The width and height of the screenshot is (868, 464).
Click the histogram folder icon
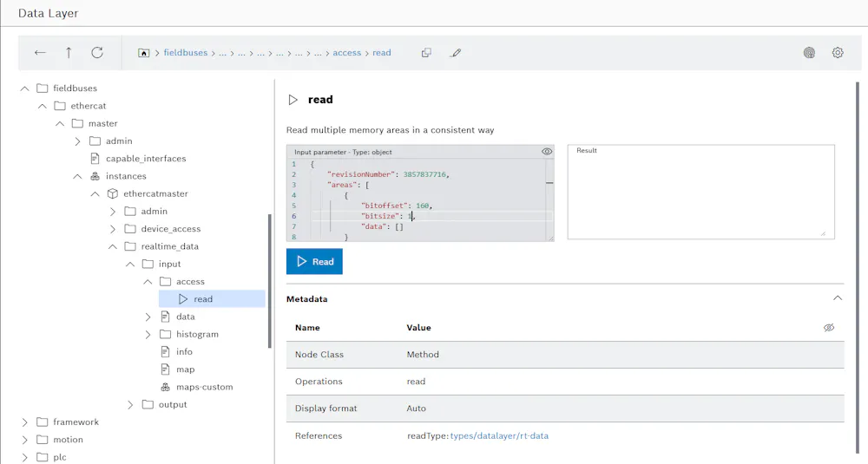point(166,334)
